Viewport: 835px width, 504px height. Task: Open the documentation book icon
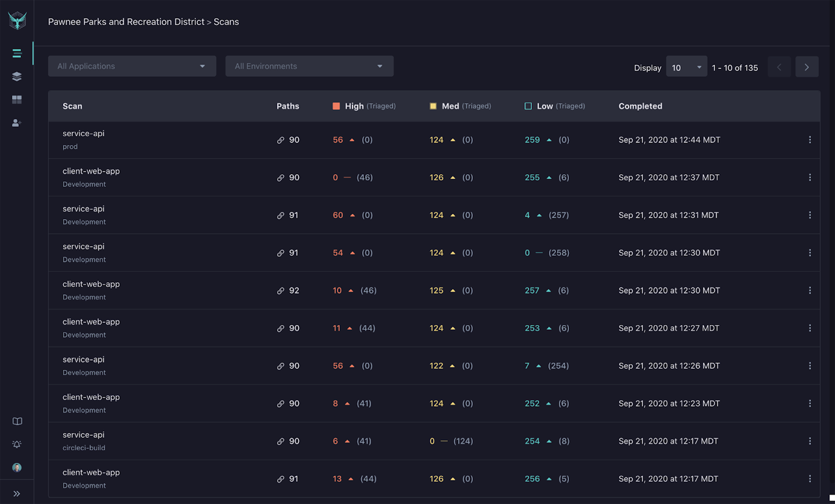pyautogui.click(x=17, y=421)
